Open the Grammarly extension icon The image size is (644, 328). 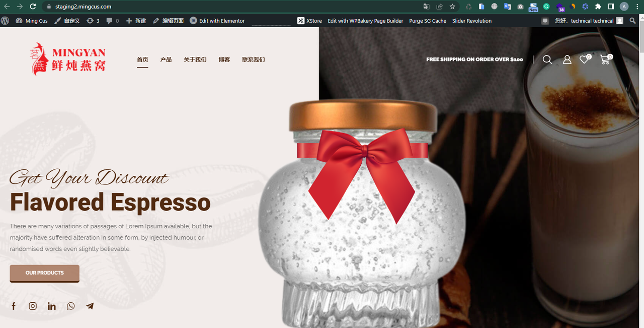tap(546, 7)
